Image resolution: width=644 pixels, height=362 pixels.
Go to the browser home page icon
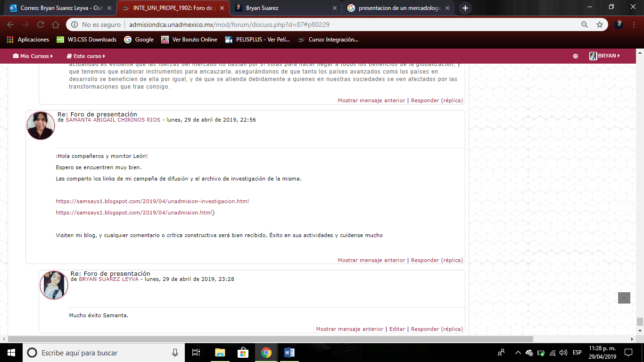click(x=56, y=25)
